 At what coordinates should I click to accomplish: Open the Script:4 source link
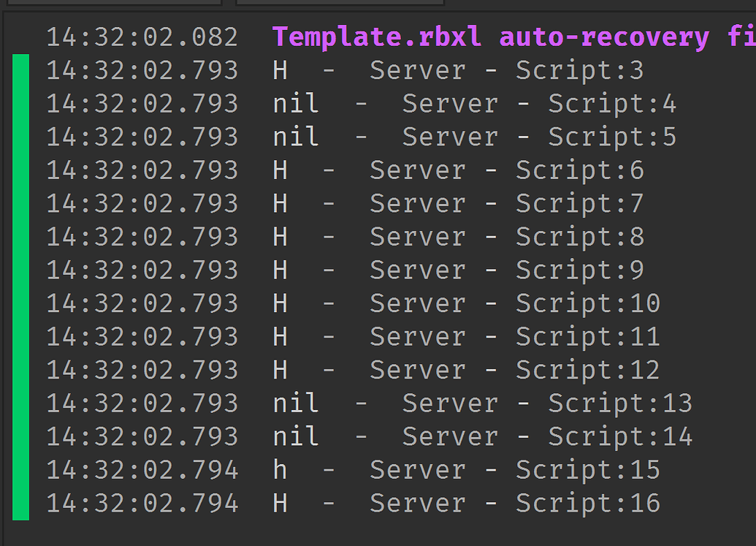tap(612, 104)
